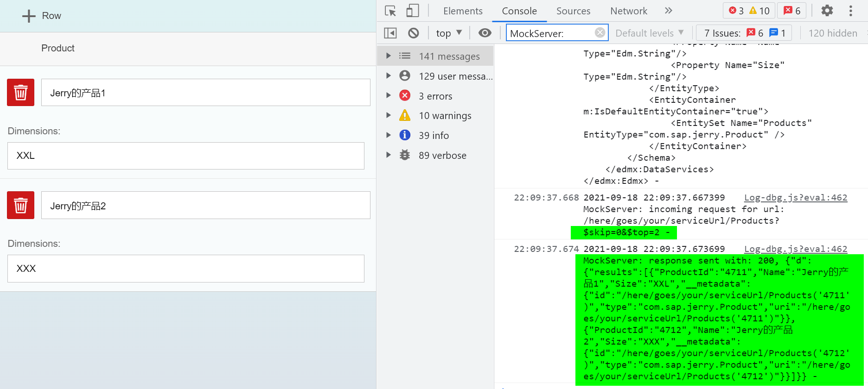This screenshot has width=868, height=389.
Task: Expand the 89 verbose group
Action: 389,155
